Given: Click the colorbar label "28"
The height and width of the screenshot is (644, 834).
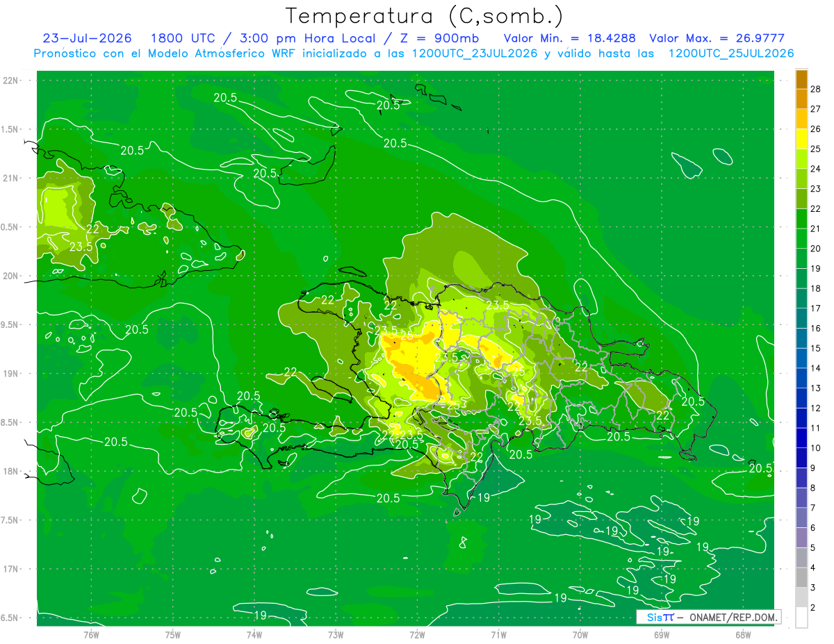Looking at the screenshot, I should pos(816,89).
